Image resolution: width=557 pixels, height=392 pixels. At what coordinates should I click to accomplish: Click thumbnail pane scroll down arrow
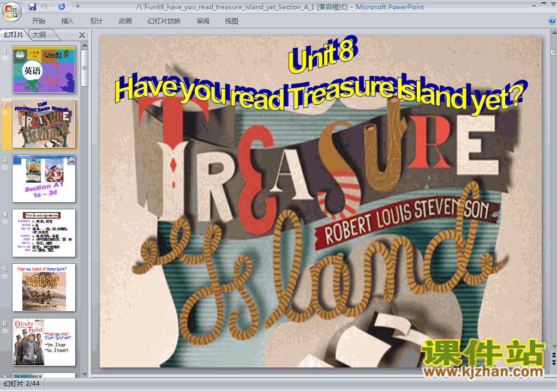(85, 374)
